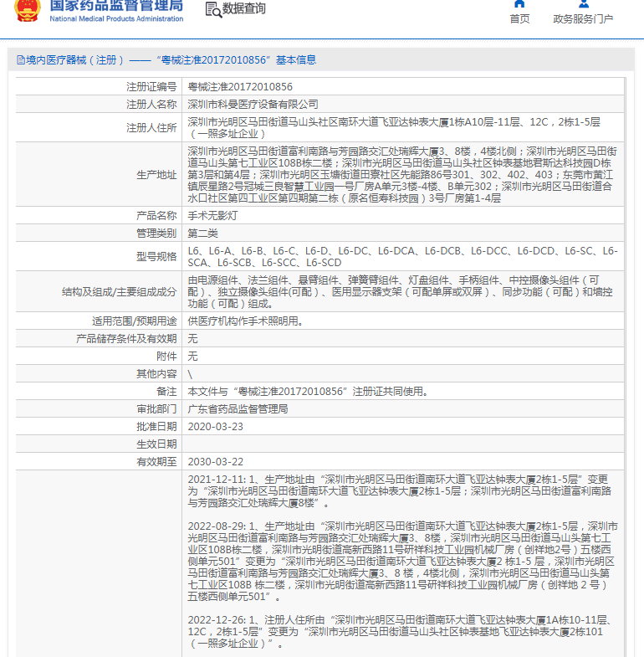Click the 备注 label

(166, 392)
